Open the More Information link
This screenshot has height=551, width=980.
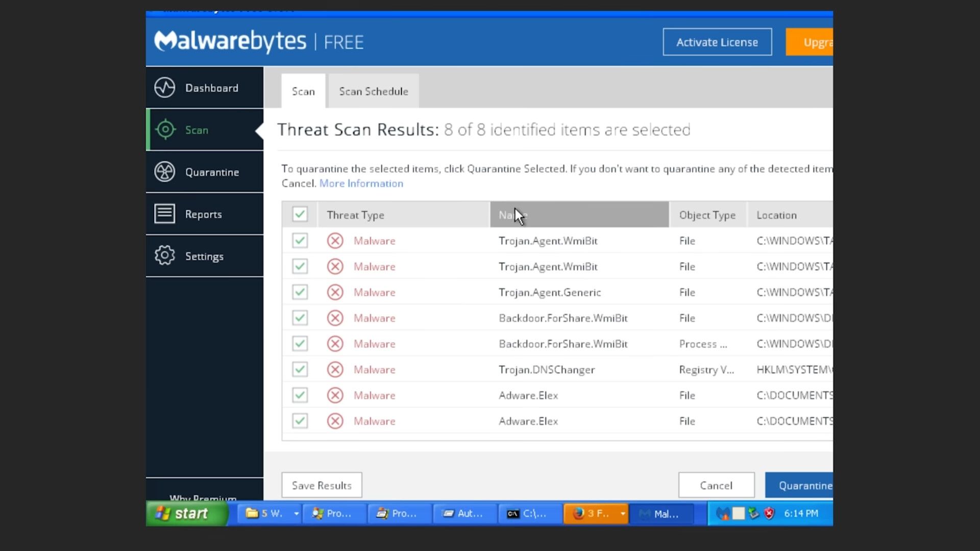[361, 184]
